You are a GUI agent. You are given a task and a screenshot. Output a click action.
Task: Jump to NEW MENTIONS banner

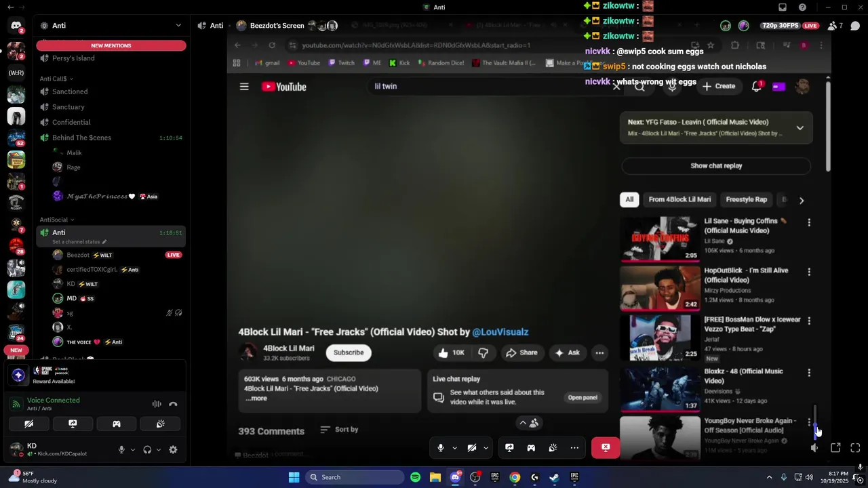111,45
